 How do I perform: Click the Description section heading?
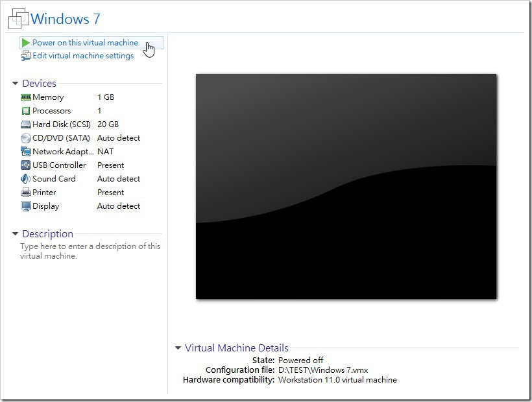point(48,234)
